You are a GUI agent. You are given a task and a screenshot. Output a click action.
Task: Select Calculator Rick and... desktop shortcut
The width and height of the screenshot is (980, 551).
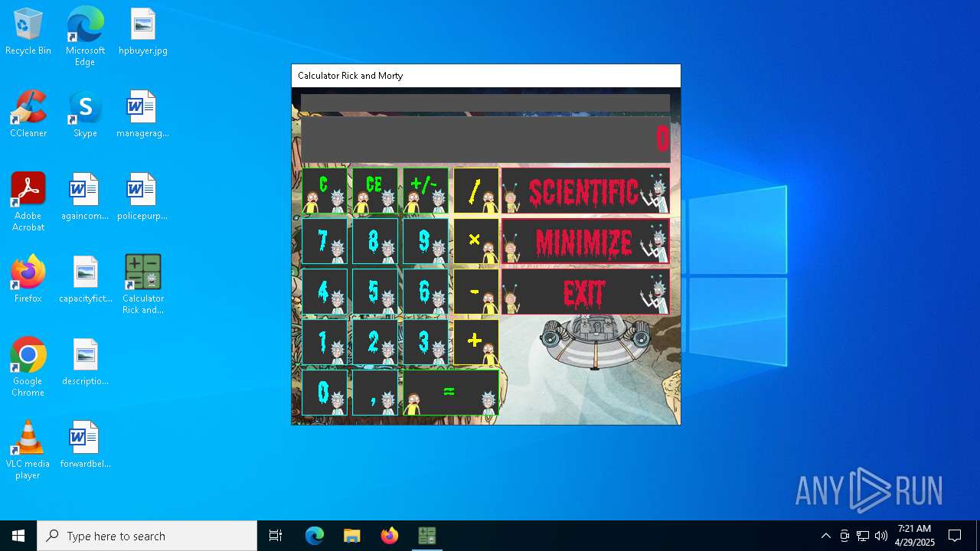(x=143, y=285)
